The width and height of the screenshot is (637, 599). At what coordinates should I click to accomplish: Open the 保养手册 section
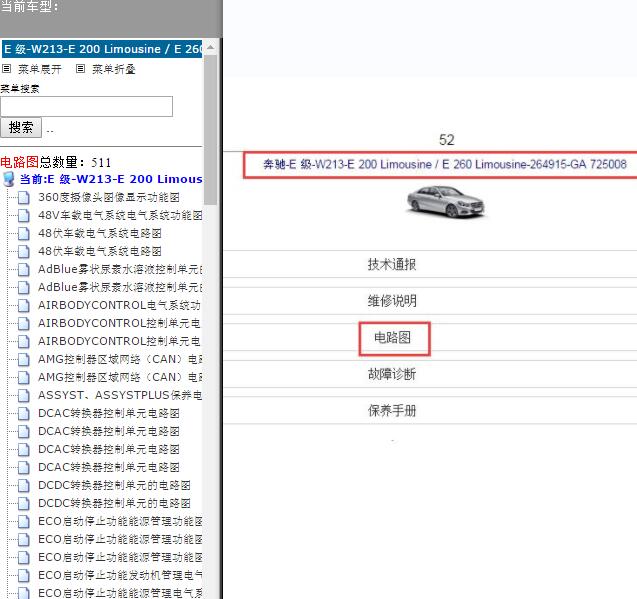pos(392,410)
